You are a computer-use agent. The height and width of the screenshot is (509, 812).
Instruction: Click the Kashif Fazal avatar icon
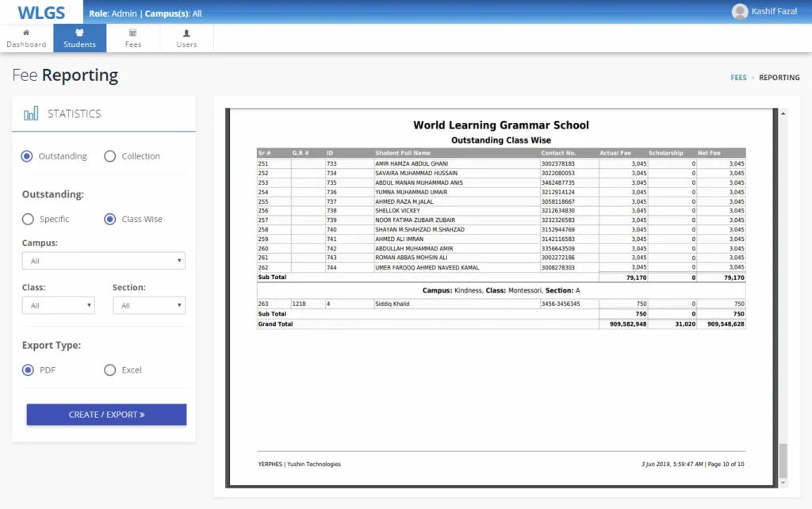[739, 11]
